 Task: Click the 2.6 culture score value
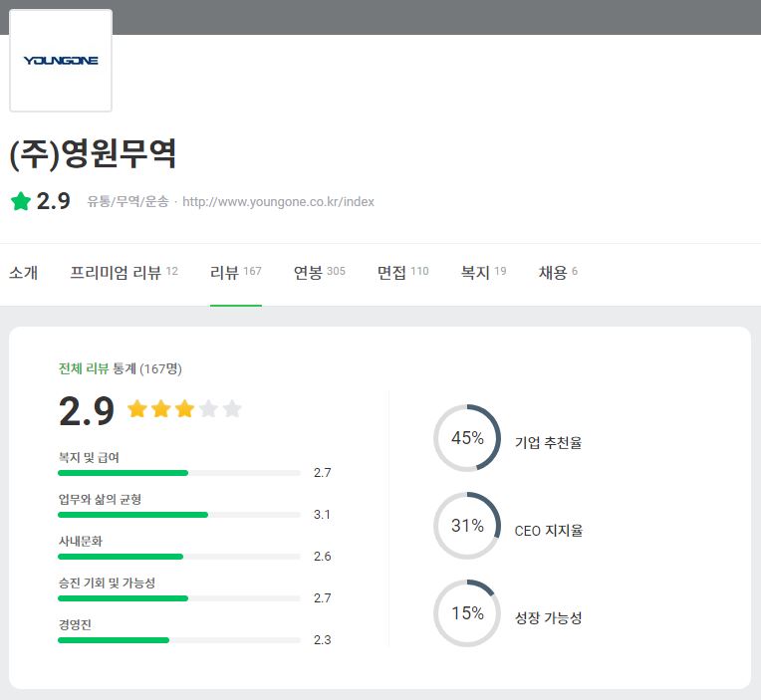pos(323,556)
